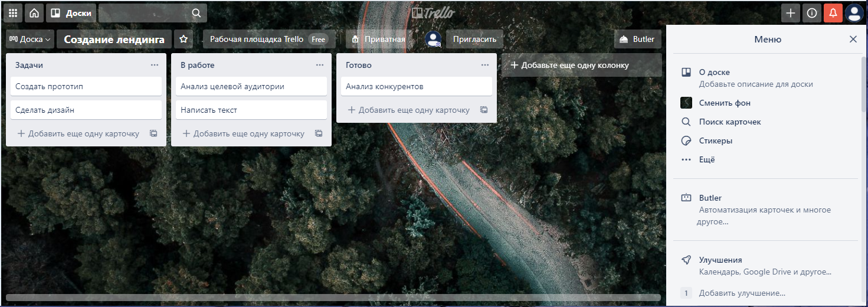Click Добавьте еще одну колонку
This screenshot has height=307, width=868.
tap(581, 65)
